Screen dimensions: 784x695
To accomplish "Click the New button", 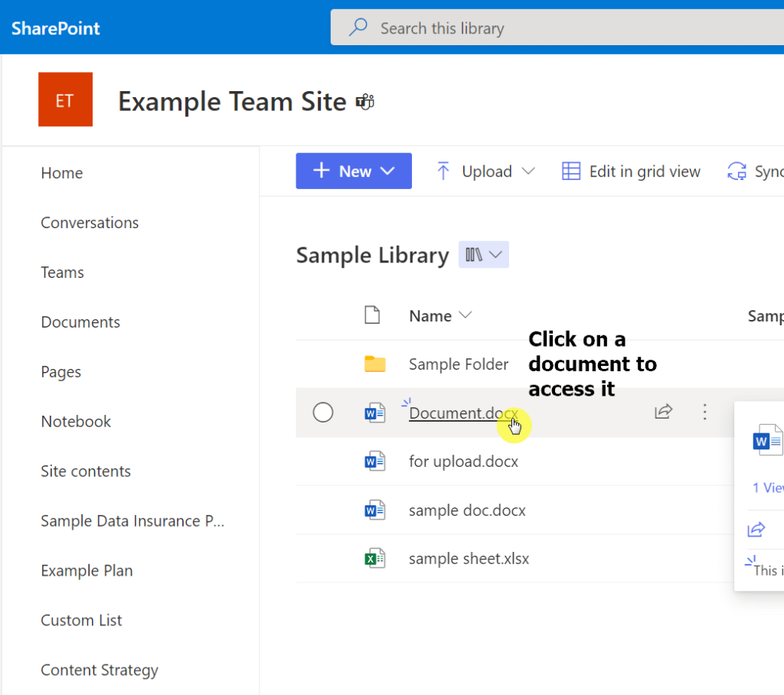I will [354, 171].
